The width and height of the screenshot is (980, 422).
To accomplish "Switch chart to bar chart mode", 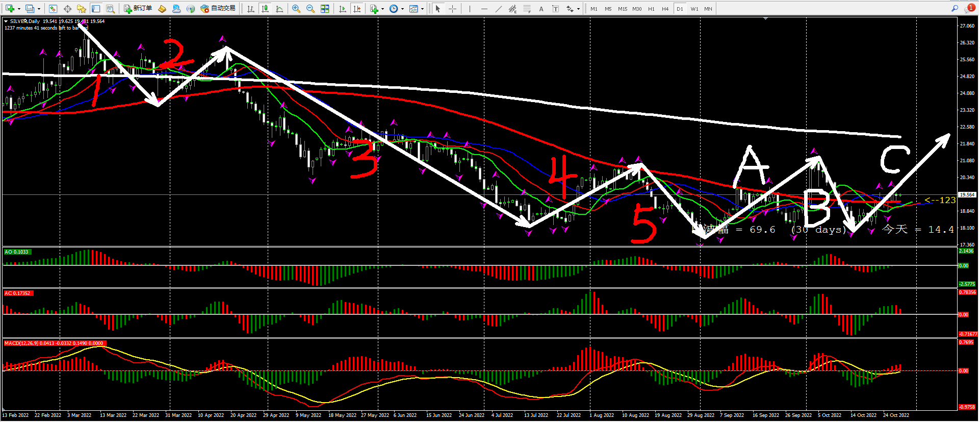I will 251,9.
